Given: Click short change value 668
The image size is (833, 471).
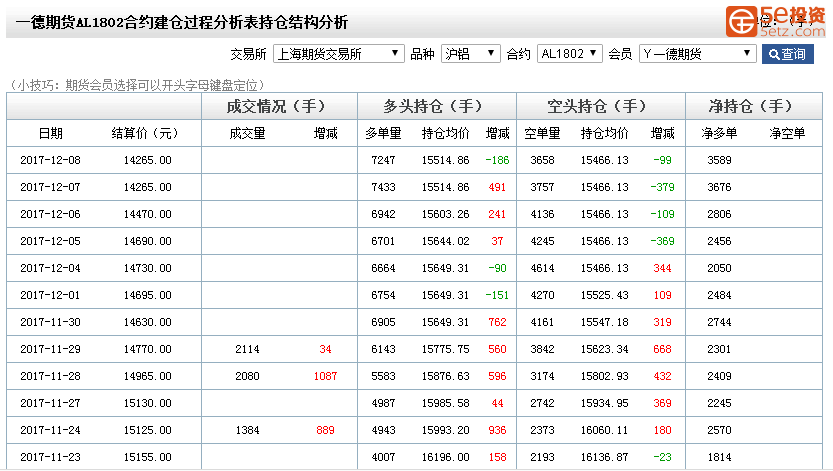Looking at the screenshot, I should pyautogui.click(x=662, y=349).
